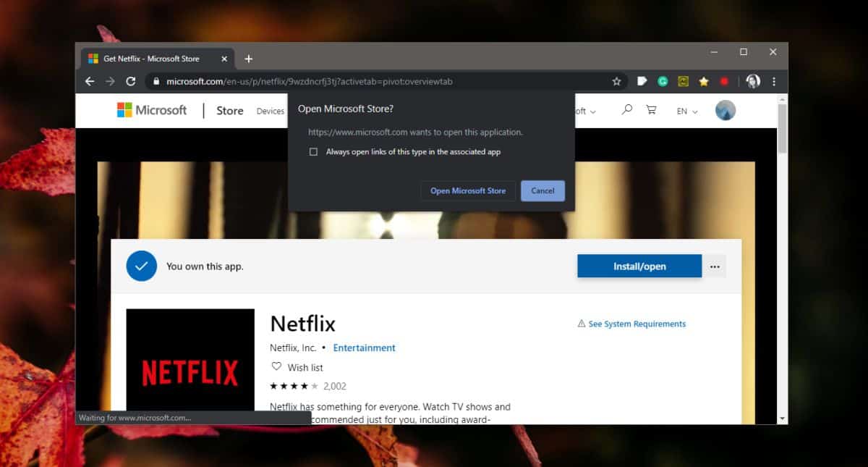Click the Wish list link

tap(305, 368)
